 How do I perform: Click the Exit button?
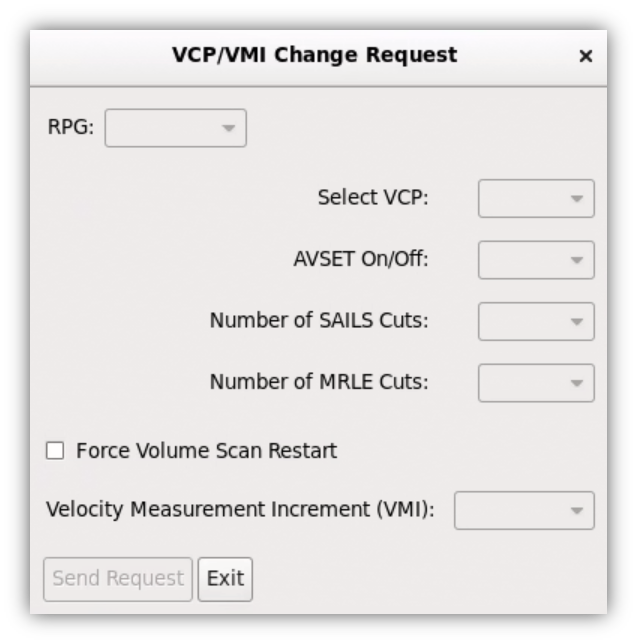tap(225, 579)
